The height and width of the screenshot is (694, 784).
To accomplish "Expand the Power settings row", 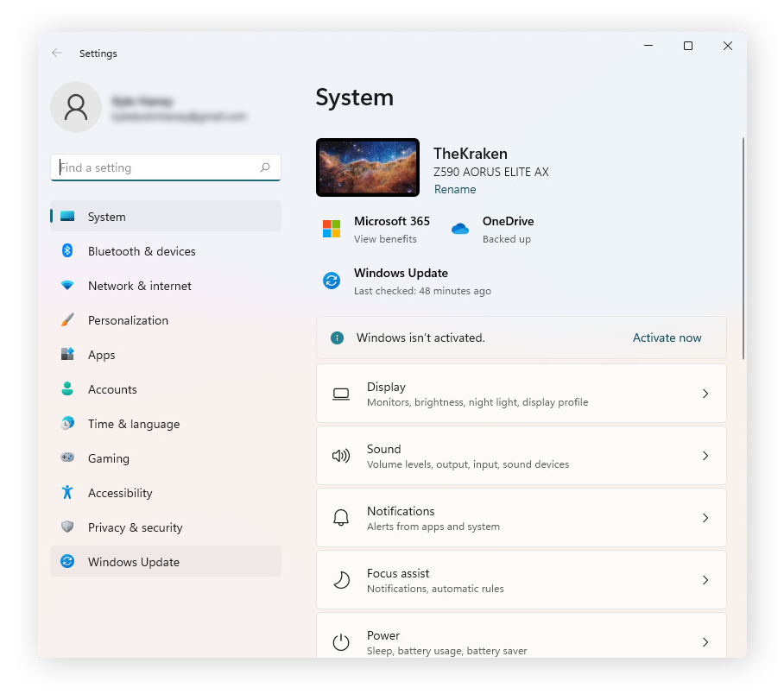I will coord(522,642).
